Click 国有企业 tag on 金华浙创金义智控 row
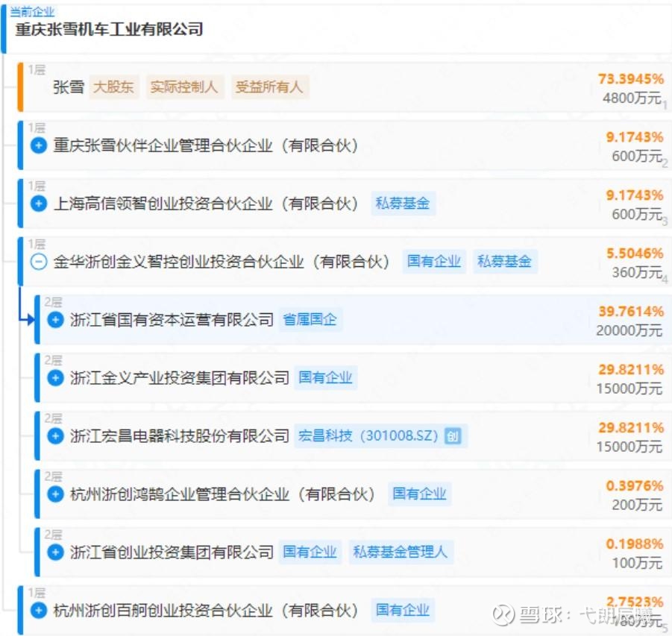 coord(434,262)
